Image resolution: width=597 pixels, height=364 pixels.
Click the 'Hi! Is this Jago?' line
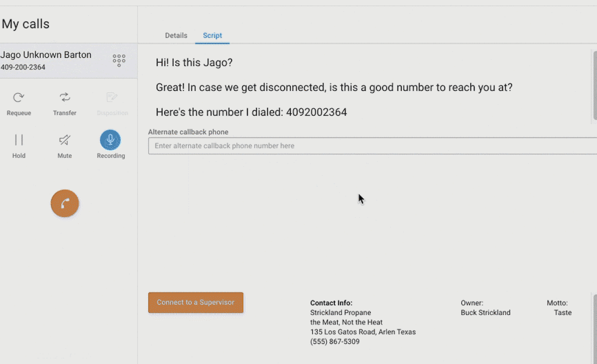tap(194, 63)
